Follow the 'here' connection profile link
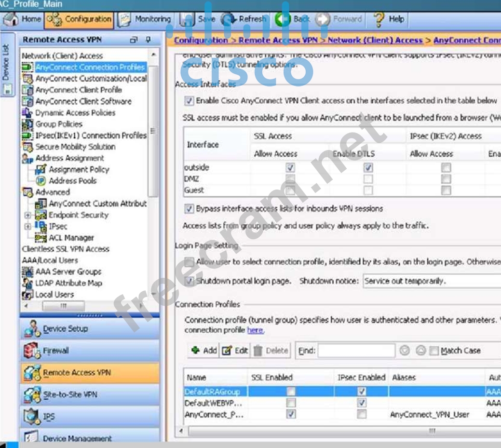Image resolution: width=501 pixels, height=448 pixels. point(255,330)
